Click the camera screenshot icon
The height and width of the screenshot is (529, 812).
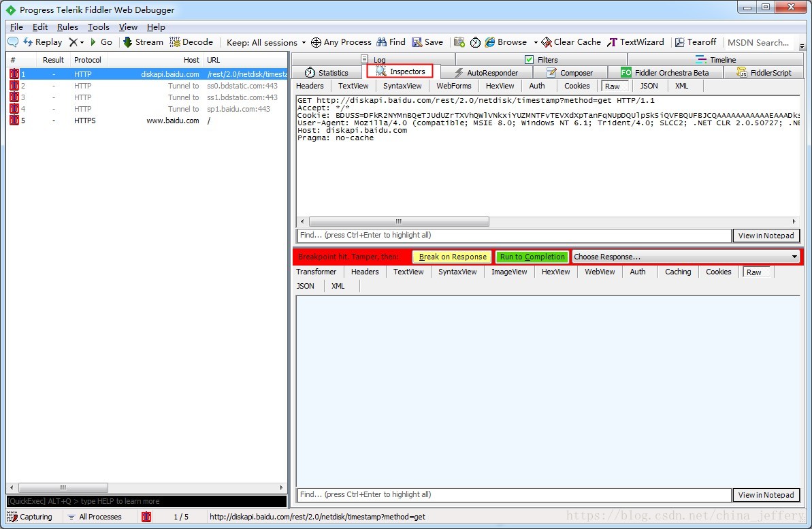pyautogui.click(x=459, y=42)
